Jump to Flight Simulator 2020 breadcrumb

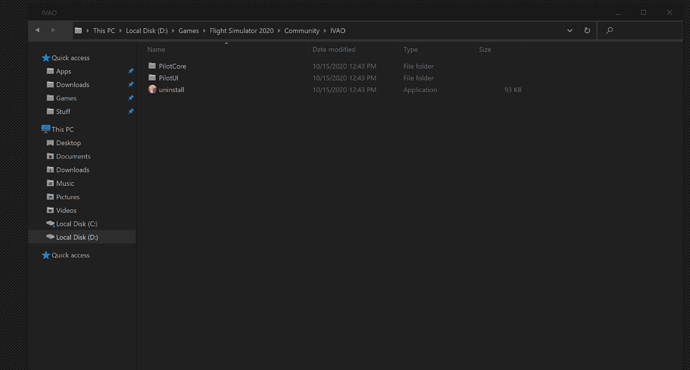(x=242, y=30)
